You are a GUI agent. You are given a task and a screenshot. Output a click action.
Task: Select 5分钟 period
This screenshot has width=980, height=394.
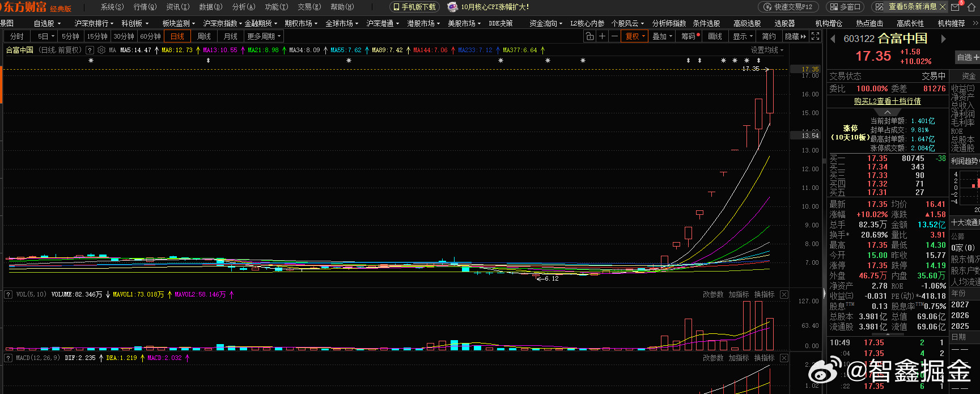click(70, 36)
